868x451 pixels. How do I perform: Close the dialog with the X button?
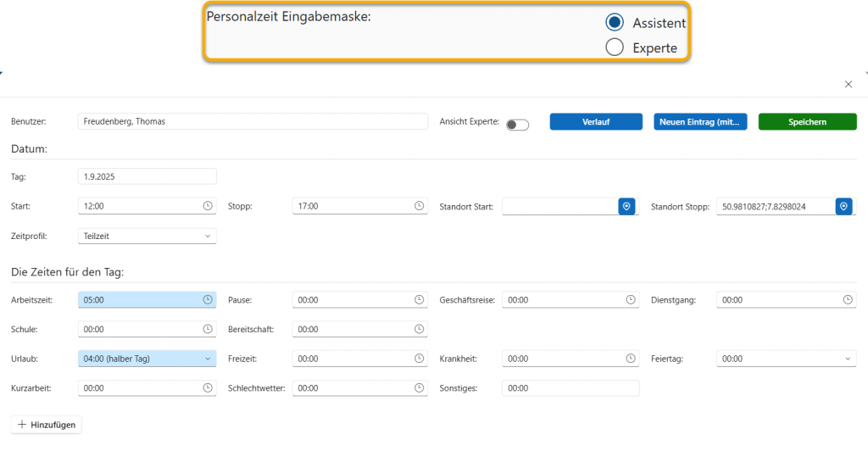(x=849, y=85)
